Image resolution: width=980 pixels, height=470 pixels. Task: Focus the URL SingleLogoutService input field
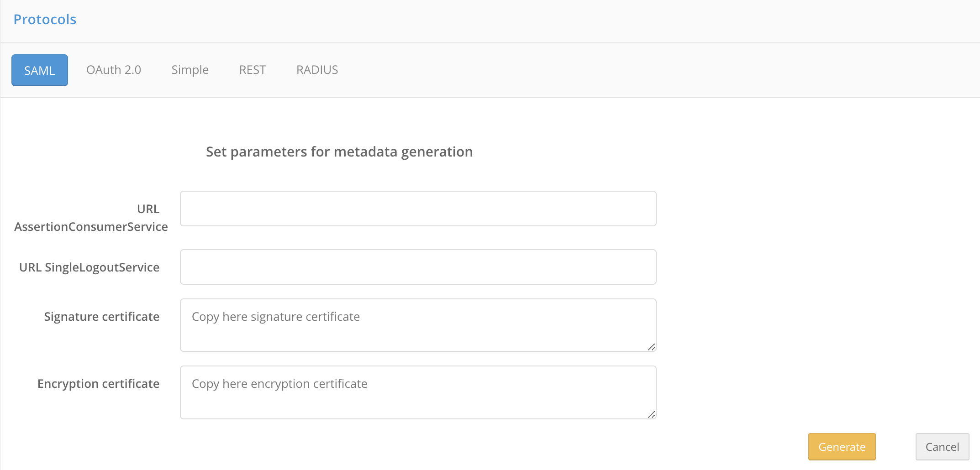point(418,267)
